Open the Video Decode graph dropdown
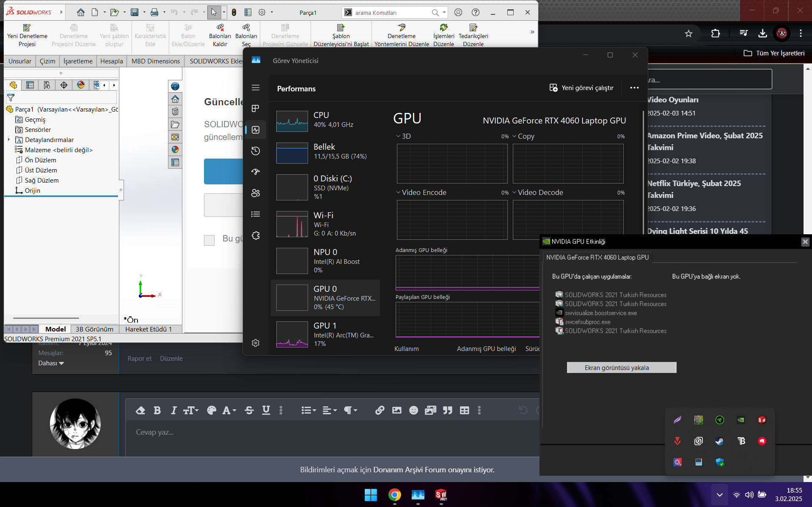This screenshot has width=812, height=507. (x=514, y=192)
